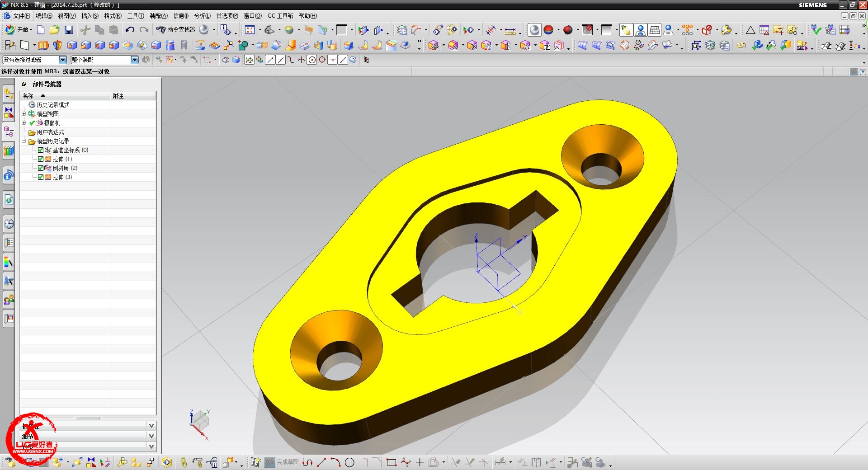The width and height of the screenshot is (868, 470).
Task: Click the Fit view icon
Action: point(250,30)
